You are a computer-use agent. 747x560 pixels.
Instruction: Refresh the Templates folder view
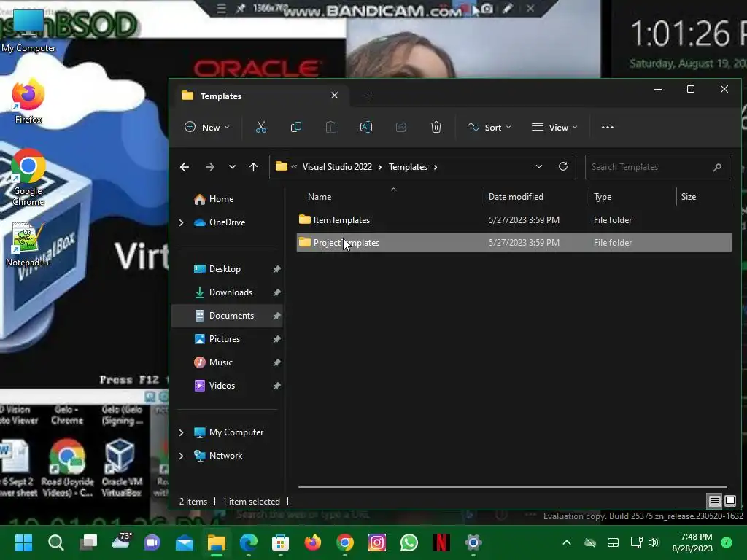tap(563, 167)
